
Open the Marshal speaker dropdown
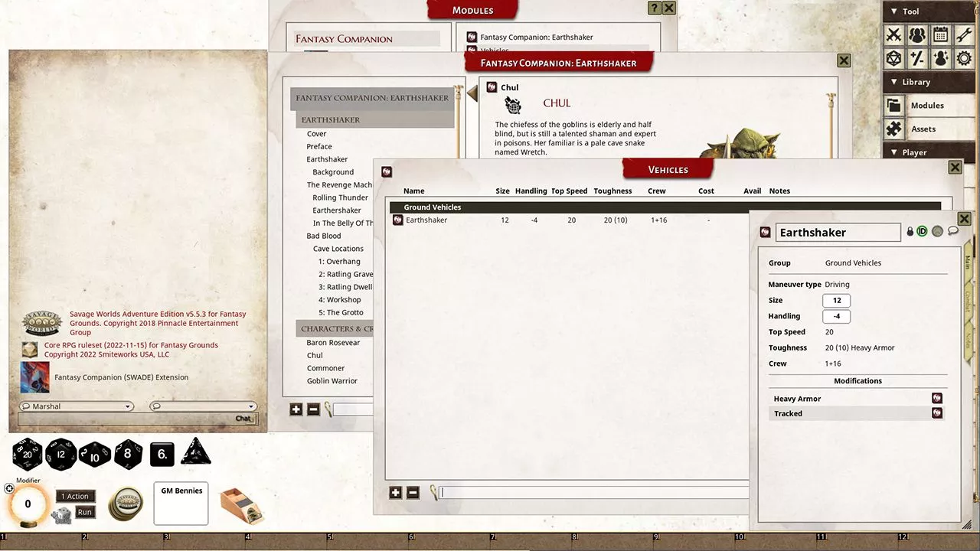coord(76,406)
